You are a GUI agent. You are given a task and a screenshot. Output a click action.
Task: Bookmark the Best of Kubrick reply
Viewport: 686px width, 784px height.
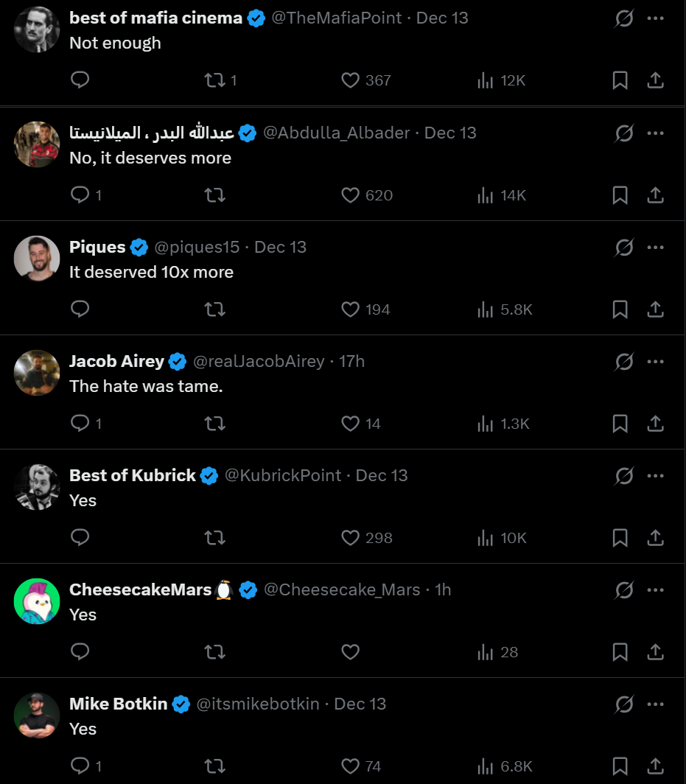tap(620, 538)
